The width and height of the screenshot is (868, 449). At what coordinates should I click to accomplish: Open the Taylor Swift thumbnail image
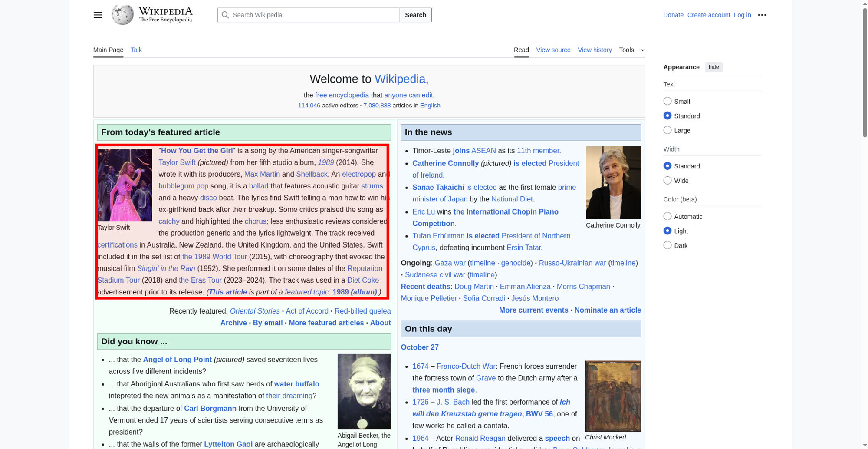125,185
